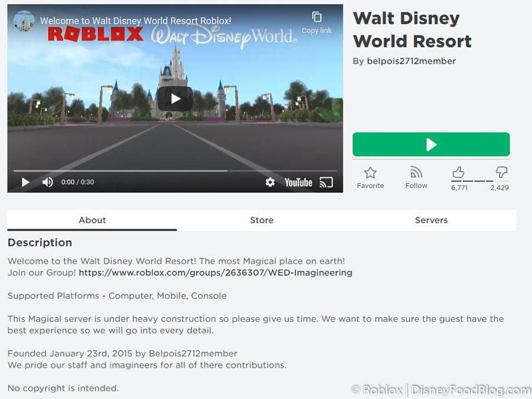Select the About tab

coord(92,220)
